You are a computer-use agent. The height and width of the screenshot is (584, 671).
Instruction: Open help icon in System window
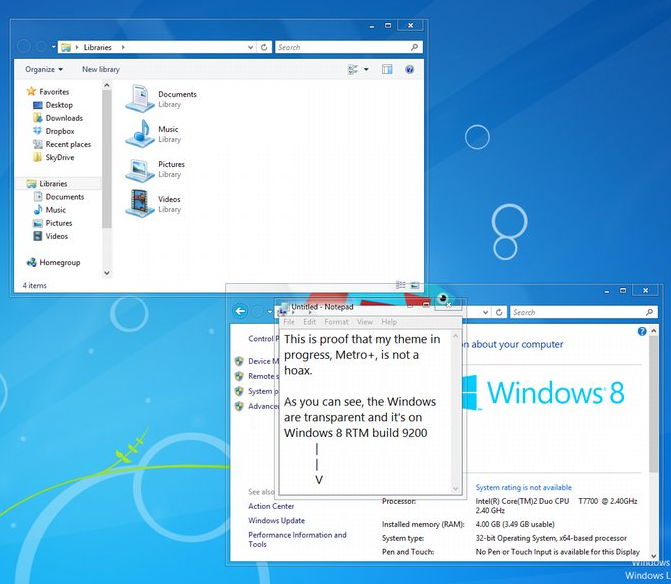coord(642,331)
